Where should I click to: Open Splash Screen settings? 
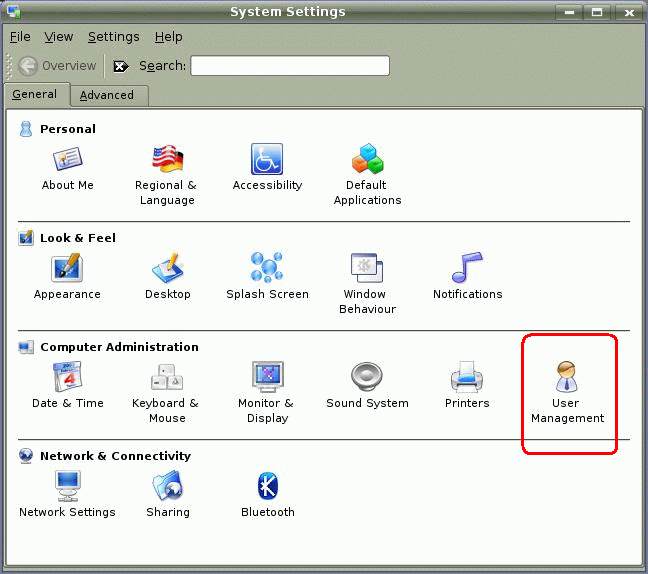(267, 269)
